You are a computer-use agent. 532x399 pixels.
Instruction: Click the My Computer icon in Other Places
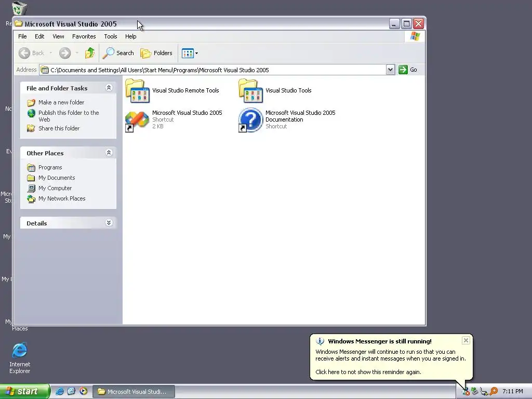click(31, 188)
